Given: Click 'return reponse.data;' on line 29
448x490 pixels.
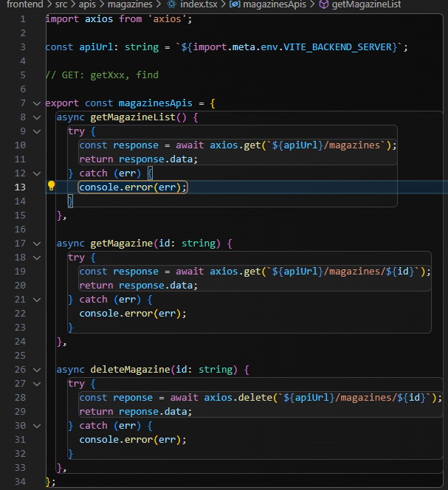Looking at the screenshot, I should pos(136,412).
